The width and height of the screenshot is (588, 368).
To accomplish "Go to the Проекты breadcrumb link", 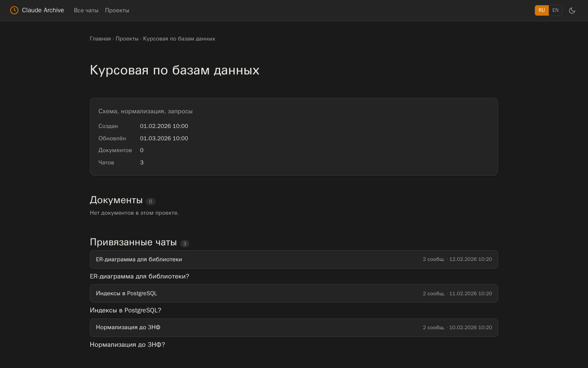I will click(127, 38).
